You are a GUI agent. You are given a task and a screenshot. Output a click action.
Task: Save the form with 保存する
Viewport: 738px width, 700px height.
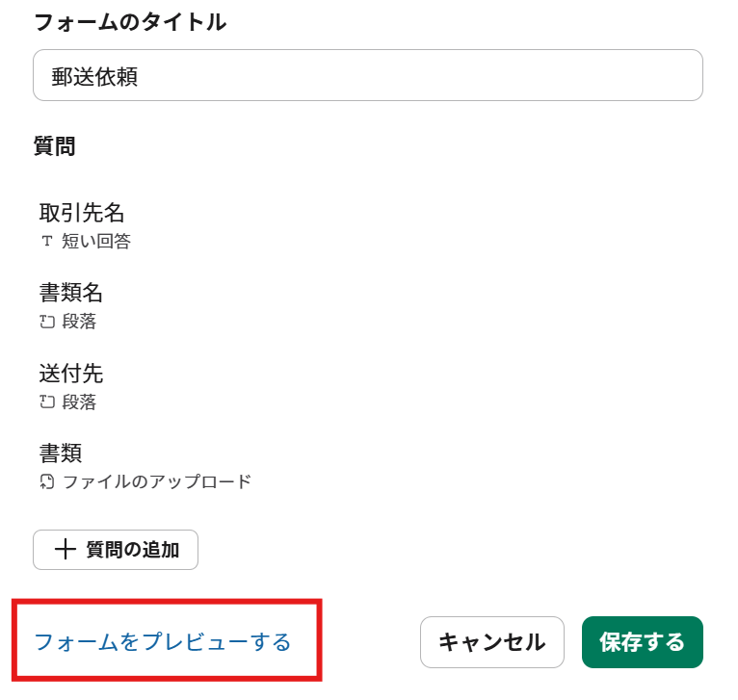[642, 642]
